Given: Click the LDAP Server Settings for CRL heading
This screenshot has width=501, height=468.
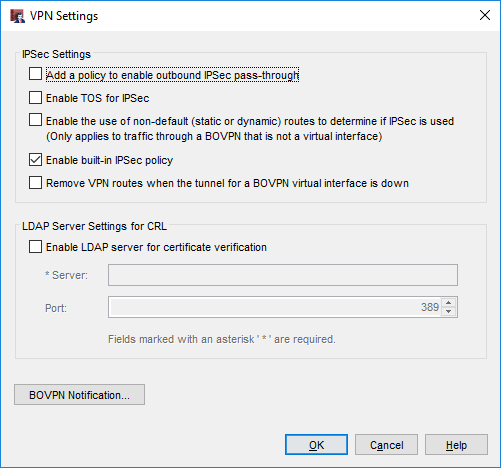Looking at the screenshot, I should pos(94,226).
